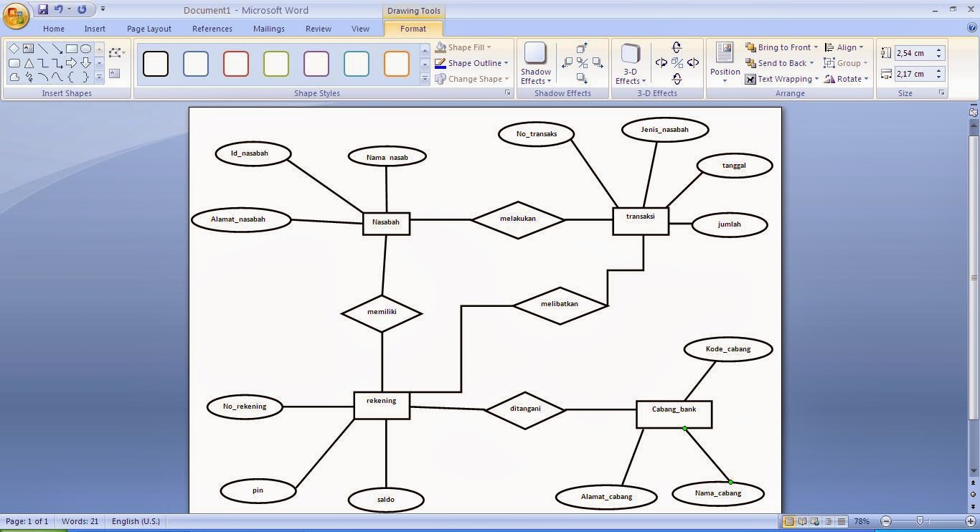
Task: Open the Mailings ribbon tab
Action: (x=268, y=29)
